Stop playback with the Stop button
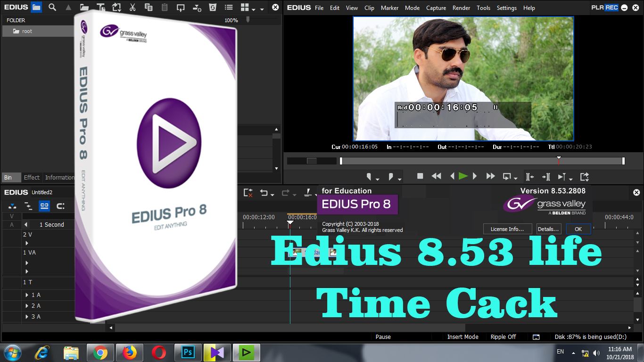The width and height of the screenshot is (644, 362). [x=420, y=176]
